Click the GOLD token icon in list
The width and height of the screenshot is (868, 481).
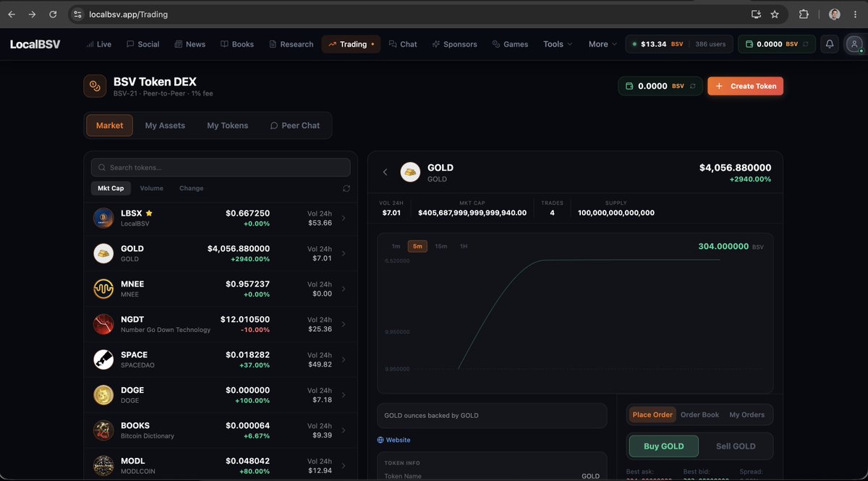click(103, 253)
